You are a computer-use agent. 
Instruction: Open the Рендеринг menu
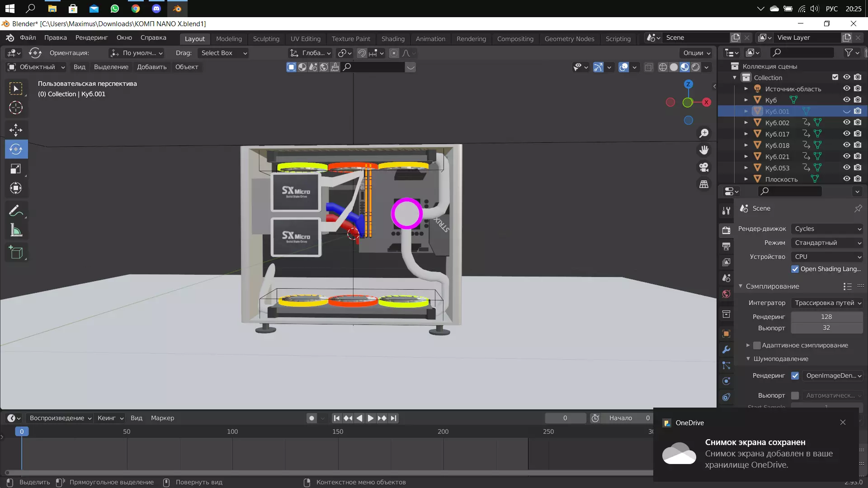(91, 38)
